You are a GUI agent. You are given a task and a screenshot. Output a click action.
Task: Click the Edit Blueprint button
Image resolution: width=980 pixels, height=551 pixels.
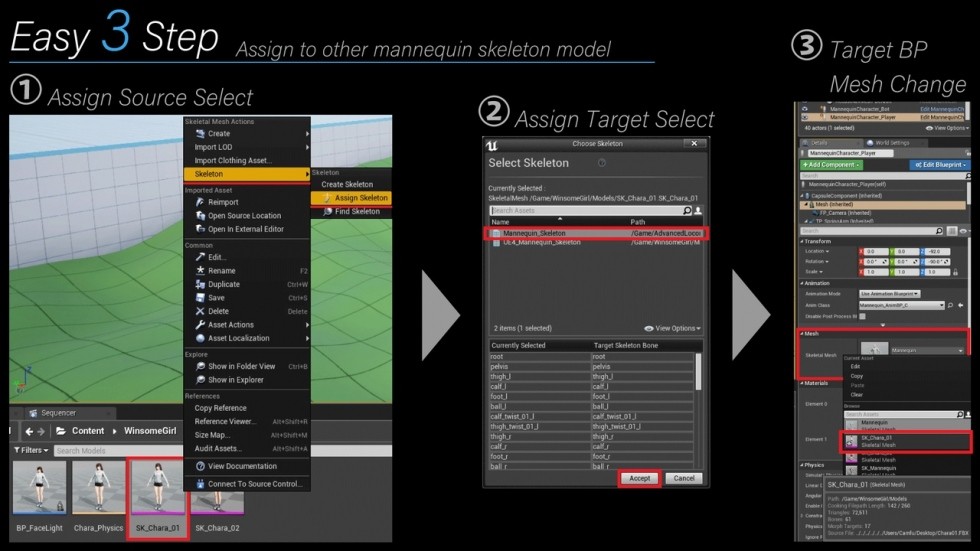[x=940, y=165]
